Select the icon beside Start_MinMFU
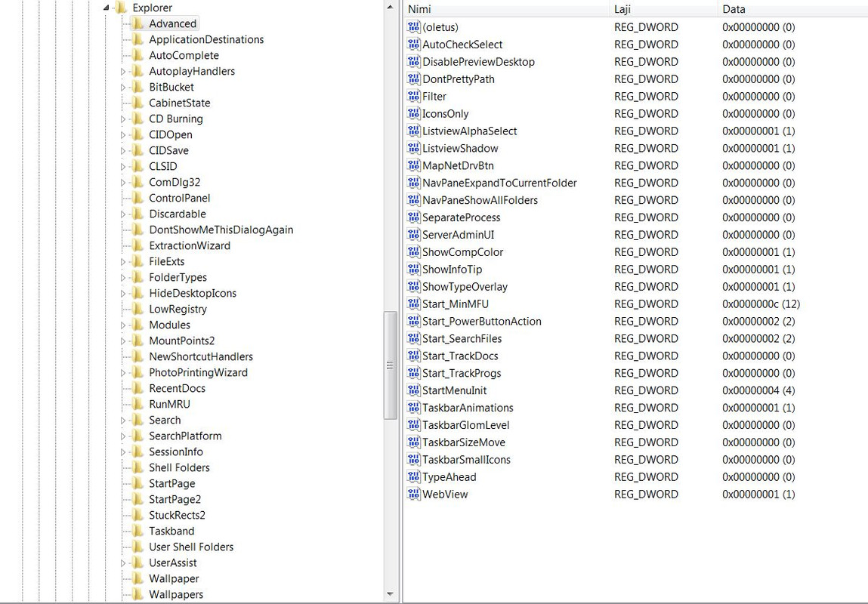This screenshot has height=604, width=868. coord(413,304)
